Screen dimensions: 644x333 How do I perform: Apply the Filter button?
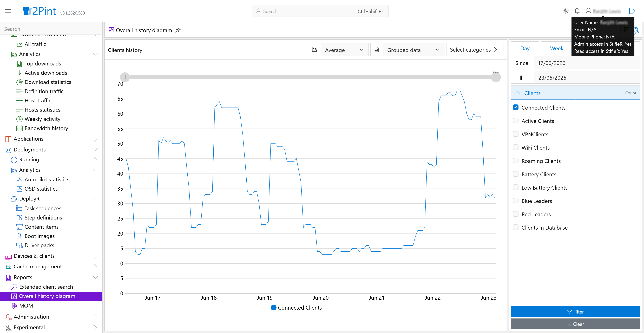click(575, 312)
